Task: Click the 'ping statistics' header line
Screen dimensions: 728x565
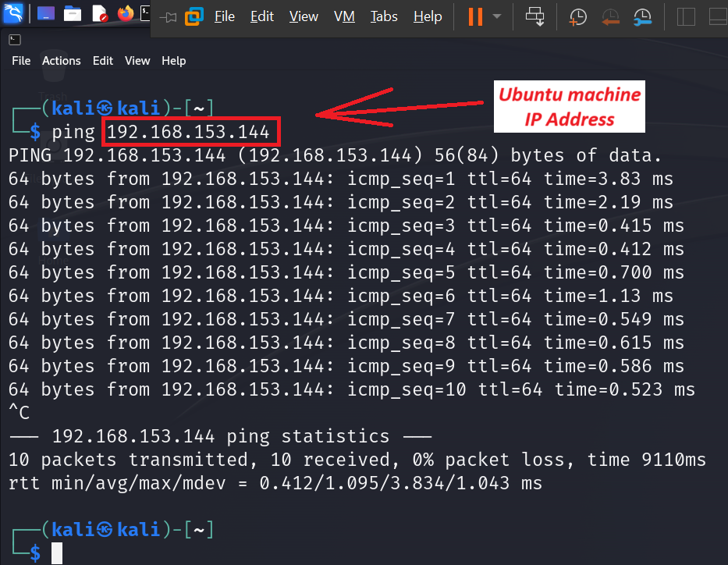Action: pos(221,436)
